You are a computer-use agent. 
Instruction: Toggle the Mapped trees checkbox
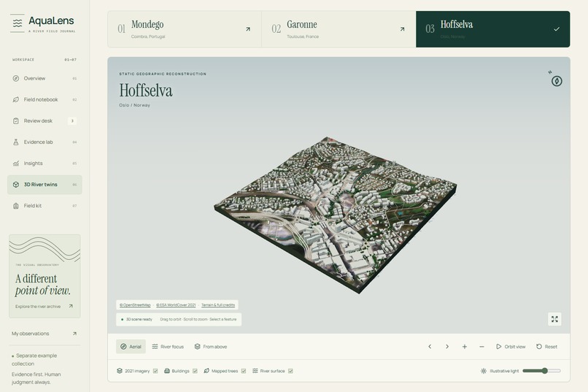click(244, 371)
